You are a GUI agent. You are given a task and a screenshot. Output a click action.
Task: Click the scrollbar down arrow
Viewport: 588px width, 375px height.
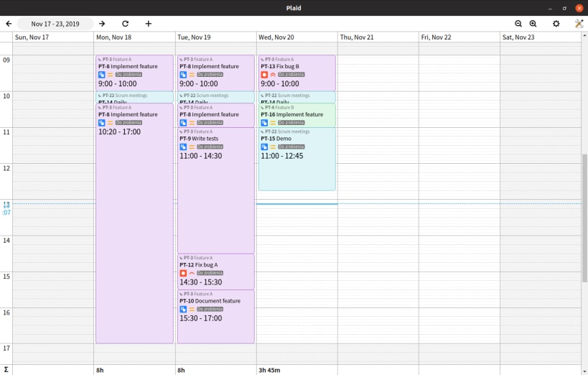[584, 371]
